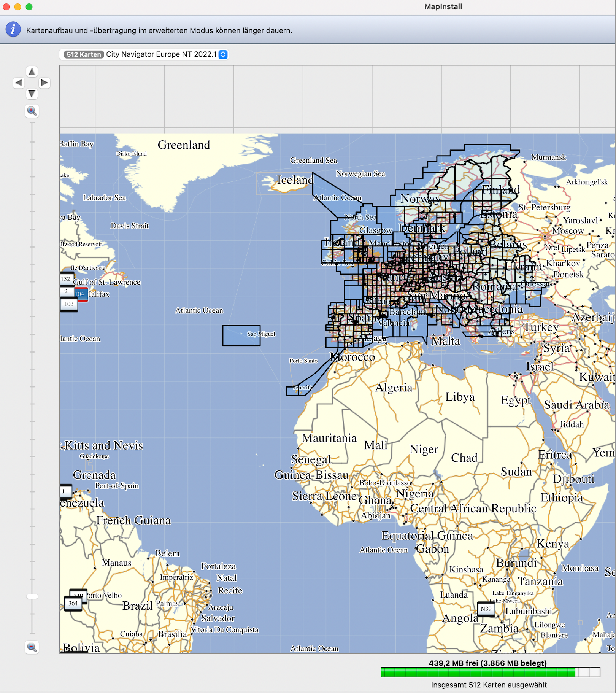
Task: Click the Morocco label on map
Action: tap(352, 357)
